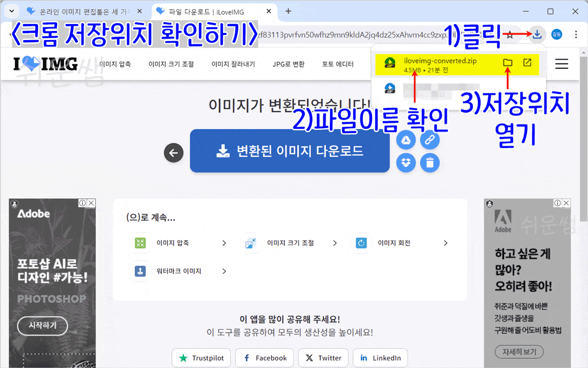Click the 변환된 이미지 다운로드 button
The height and width of the screenshot is (368, 588).
pos(289,151)
